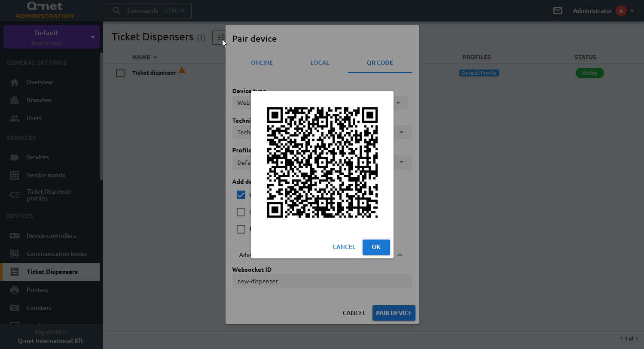Image resolution: width=644 pixels, height=349 pixels.
Task: Click the Service matrix grid icon
Action: point(15,175)
